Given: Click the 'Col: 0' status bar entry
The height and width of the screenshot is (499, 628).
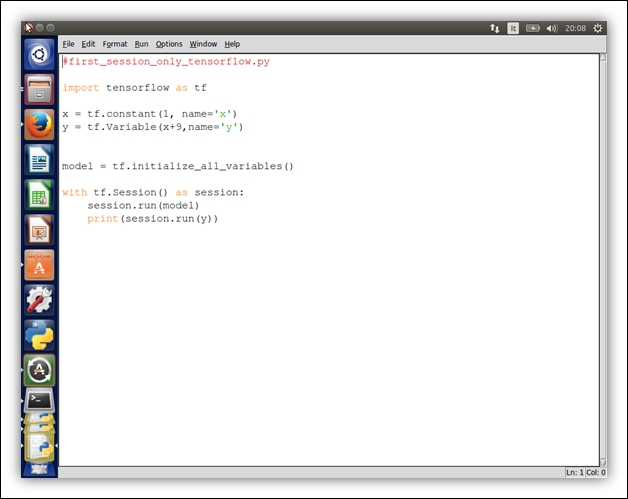Looking at the screenshot, I should pyautogui.click(x=596, y=473).
